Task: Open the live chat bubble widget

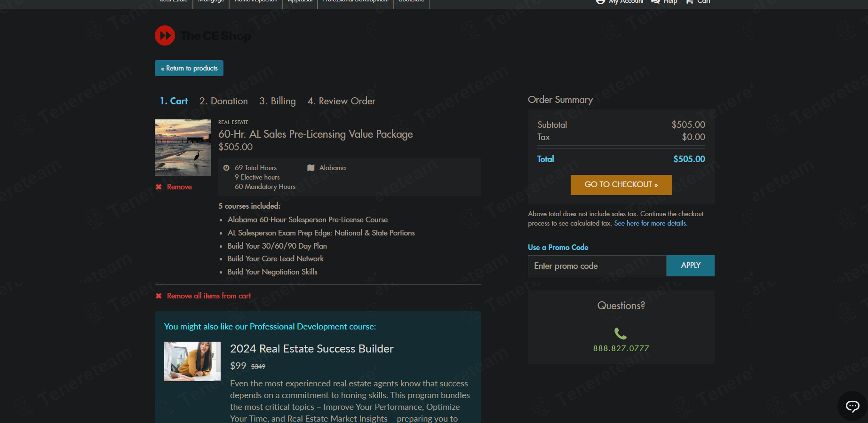Action: pos(852,406)
